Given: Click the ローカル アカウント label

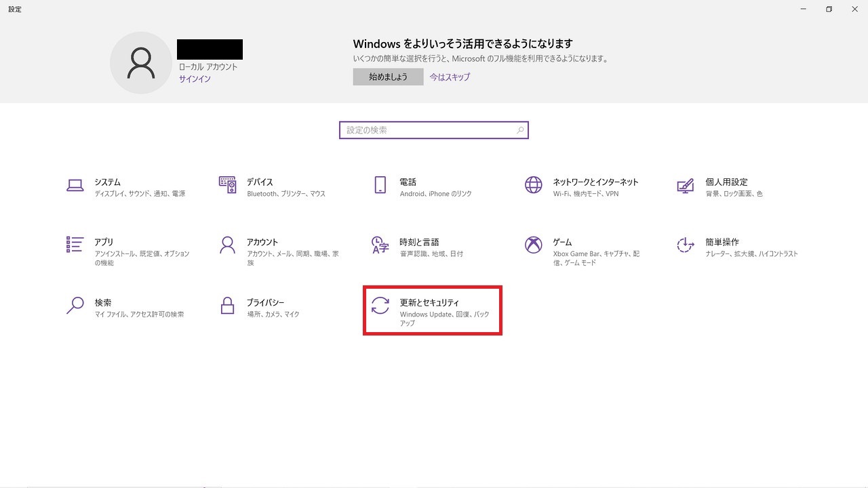Looking at the screenshot, I should 208,67.
